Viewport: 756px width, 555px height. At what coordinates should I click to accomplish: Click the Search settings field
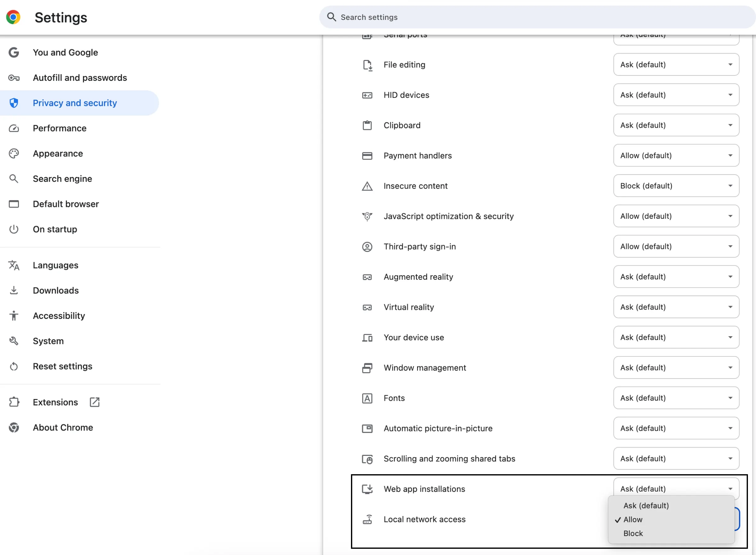click(537, 17)
